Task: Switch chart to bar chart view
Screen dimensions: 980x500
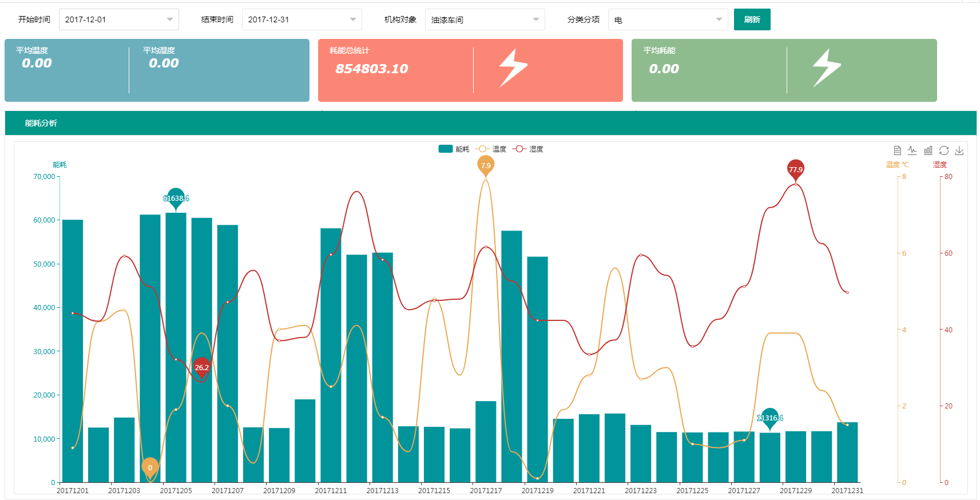Action: click(928, 150)
